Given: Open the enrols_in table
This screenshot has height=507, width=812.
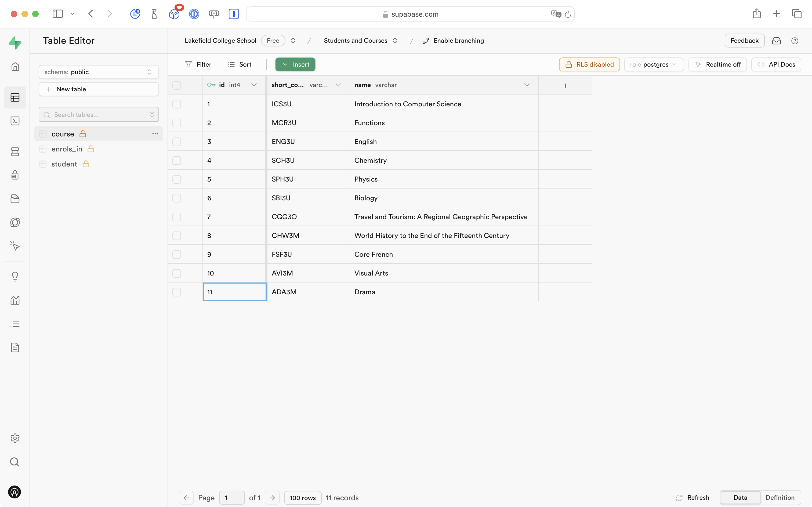Looking at the screenshot, I should 67,149.
